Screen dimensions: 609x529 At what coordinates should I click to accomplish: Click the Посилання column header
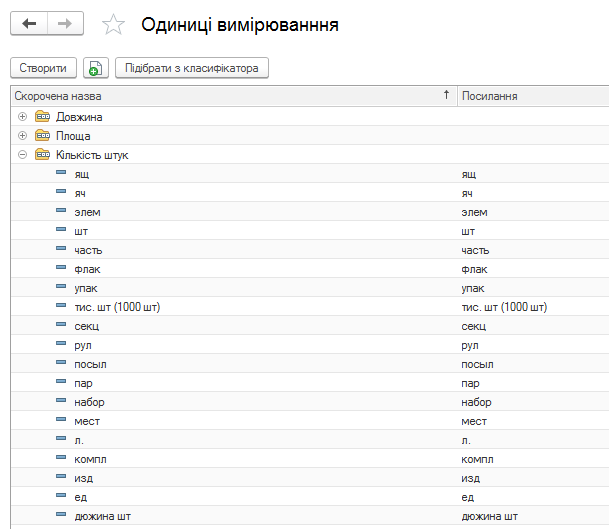click(x=530, y=96)
